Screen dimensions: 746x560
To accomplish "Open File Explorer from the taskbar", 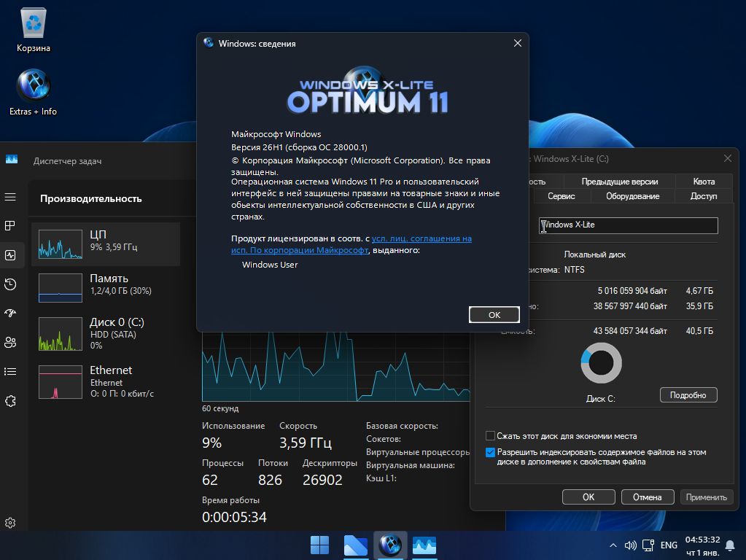I will coord(355,545).
